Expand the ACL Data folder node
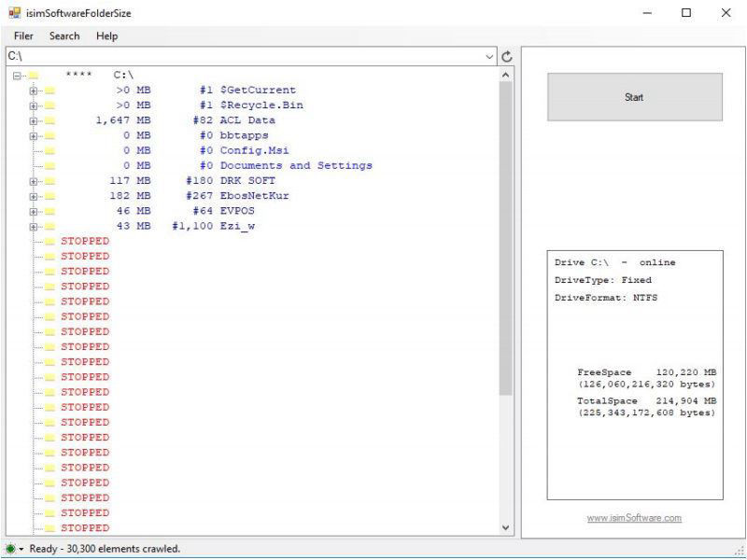The image size is (747, 560). tap(34, 121)
